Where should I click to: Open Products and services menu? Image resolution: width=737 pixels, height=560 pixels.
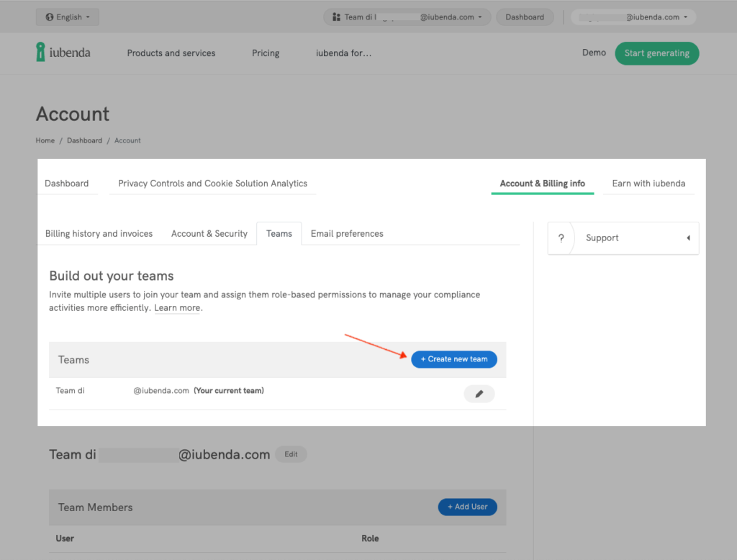171,53
